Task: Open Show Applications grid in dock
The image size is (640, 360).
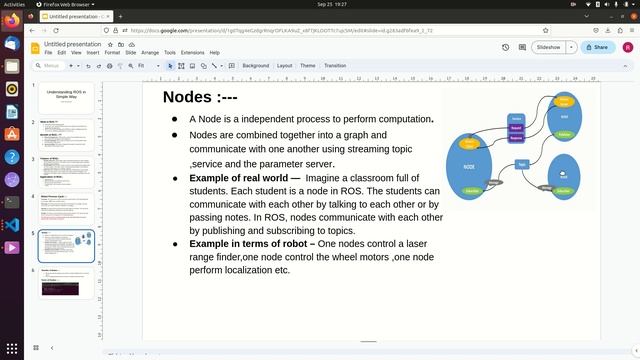Action: (12, 348)
